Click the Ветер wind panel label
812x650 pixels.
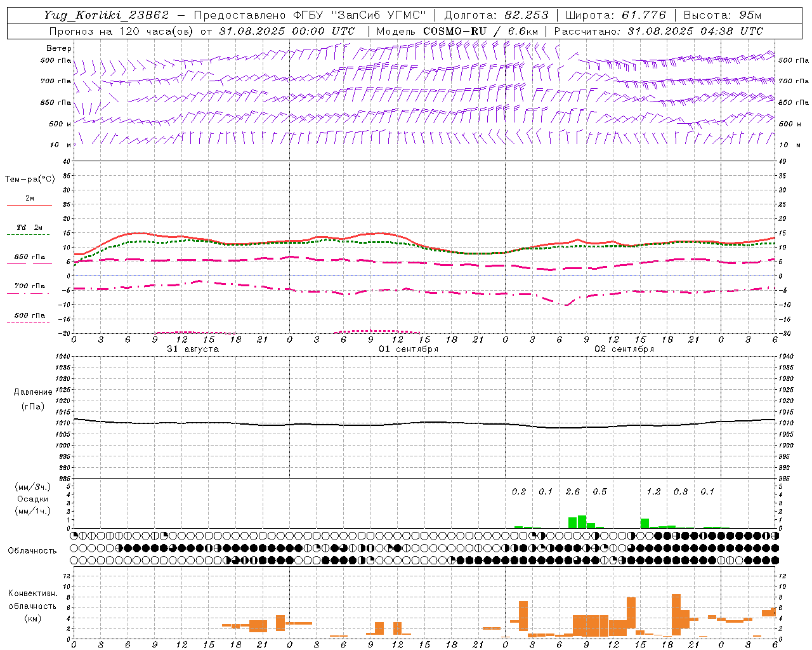[59, 48]
